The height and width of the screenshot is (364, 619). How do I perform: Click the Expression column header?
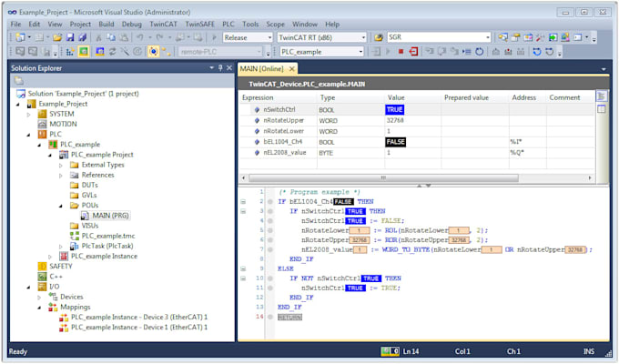coord(258,97)
